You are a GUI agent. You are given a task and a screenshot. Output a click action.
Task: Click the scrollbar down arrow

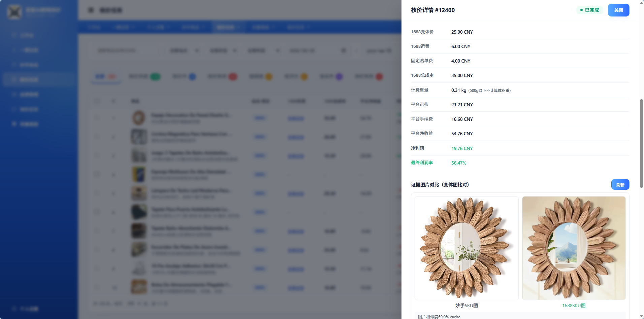pyautogui.click(x=641, y=316)
